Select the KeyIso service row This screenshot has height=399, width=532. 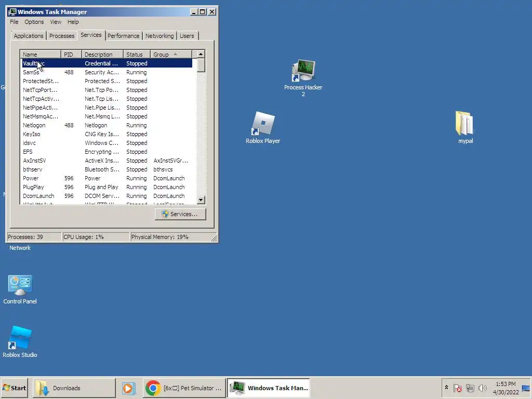coord(107,134)
